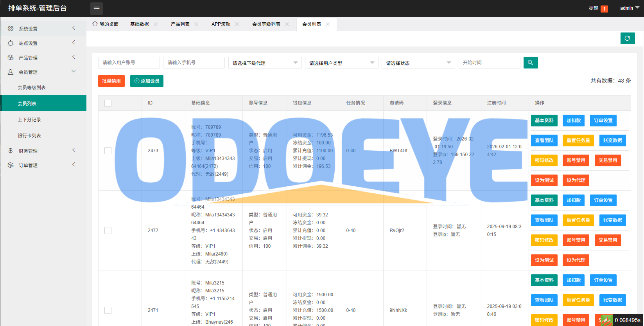The height and width of the screenshot is (326, 644).
Task: Open the 请选择下级代理 dropdown
Action: point(265,63)
